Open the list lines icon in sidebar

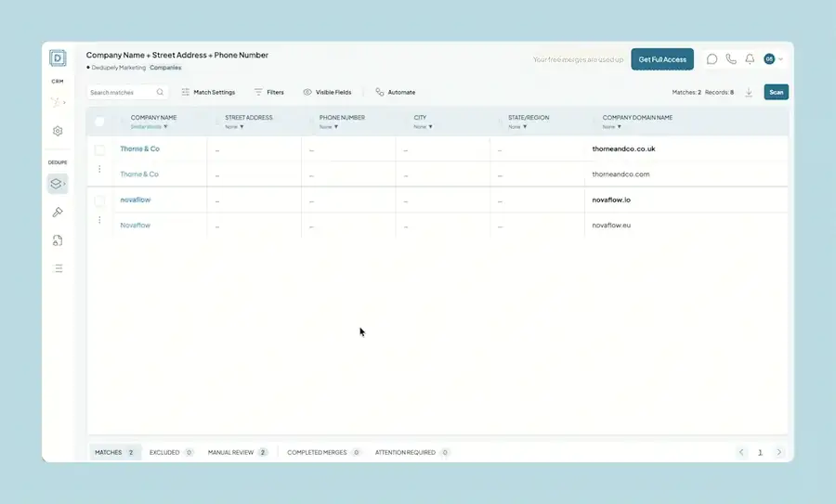pyautogui.click(x=59, y=268)
